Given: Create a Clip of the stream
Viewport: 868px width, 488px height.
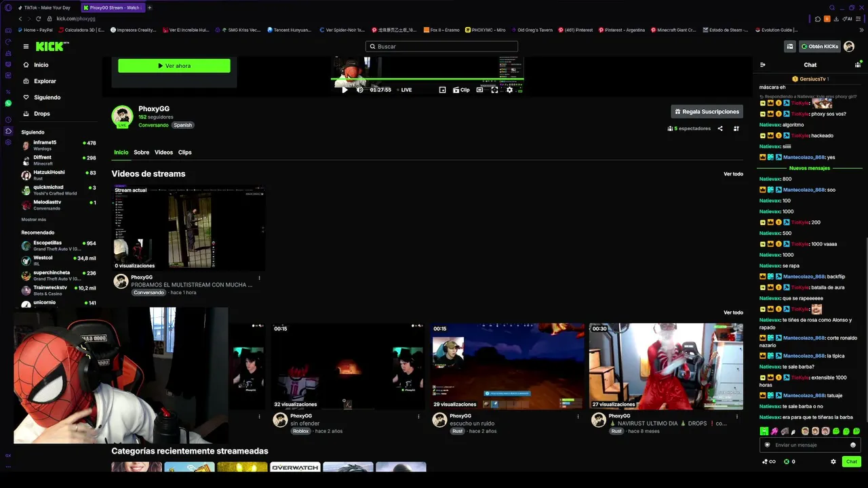Looking at the screenshot, I should tap(461, 89).
